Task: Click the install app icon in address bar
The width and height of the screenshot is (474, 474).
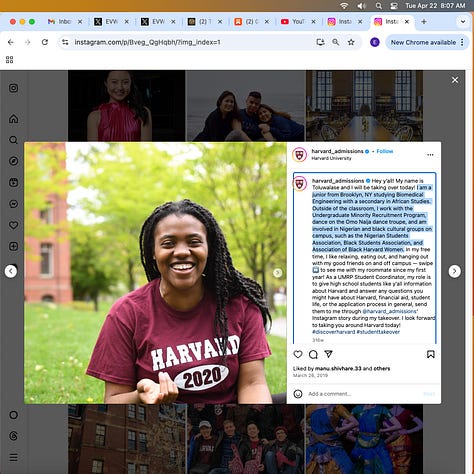Action: [320, 42]
